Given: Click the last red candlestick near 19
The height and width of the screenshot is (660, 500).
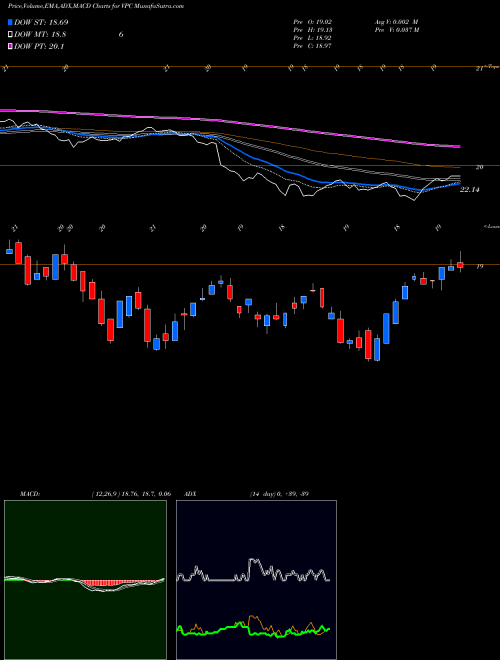Looking at the screenshot, I should tap(460, 265).
